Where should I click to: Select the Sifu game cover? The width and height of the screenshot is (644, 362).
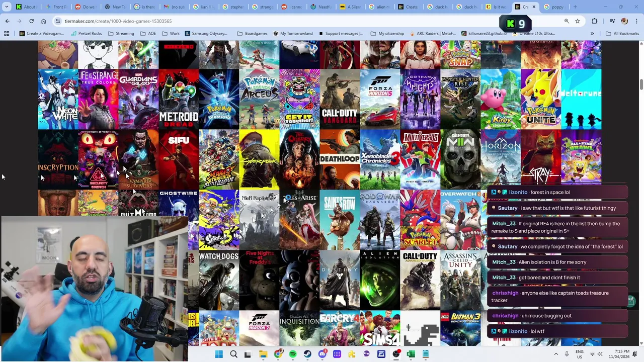(179, 159)
